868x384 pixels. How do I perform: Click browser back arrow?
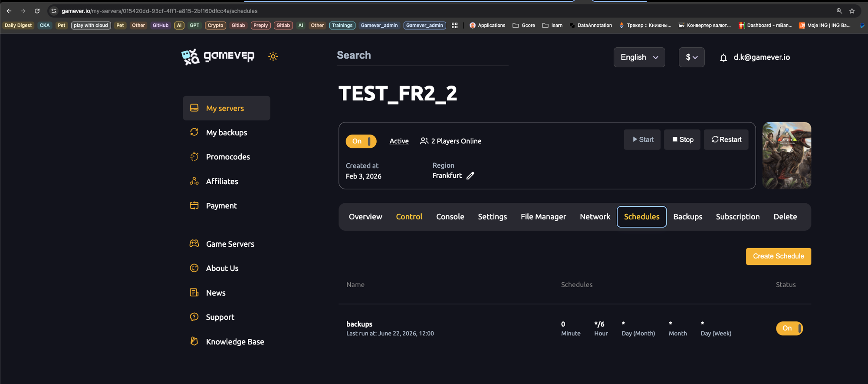(9, 11)
